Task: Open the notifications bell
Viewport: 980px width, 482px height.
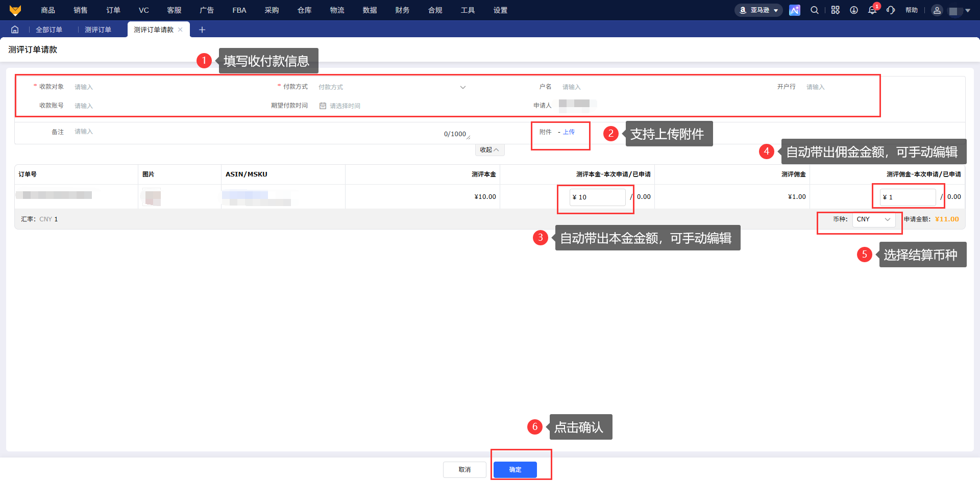Action: point(872,10)
